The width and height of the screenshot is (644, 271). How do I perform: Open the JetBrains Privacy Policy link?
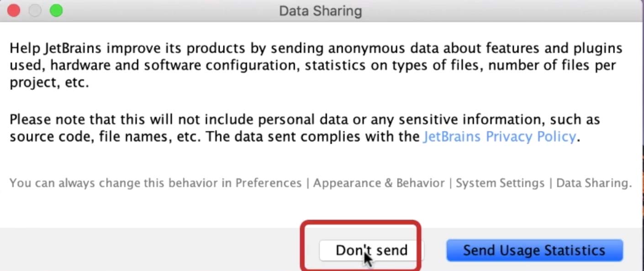pos(499,136)
